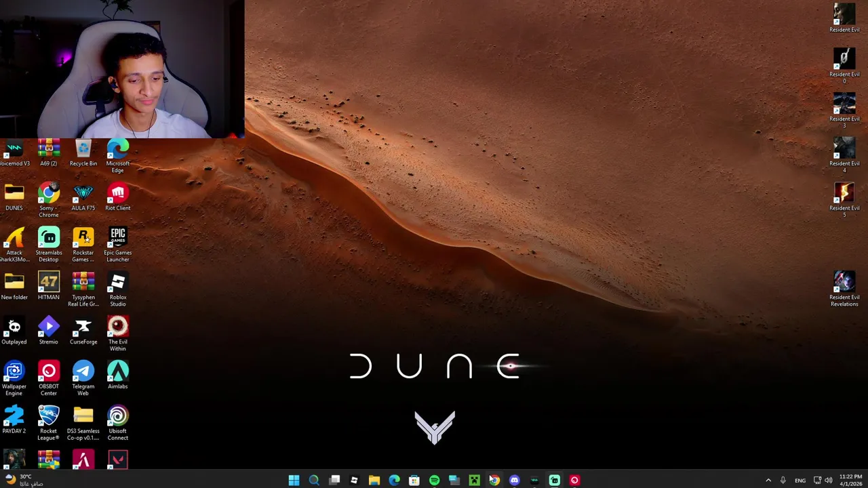This screenshot has width=868, height=488.
Task: Open Roblox from the taskbar
Action: [354, 481]
